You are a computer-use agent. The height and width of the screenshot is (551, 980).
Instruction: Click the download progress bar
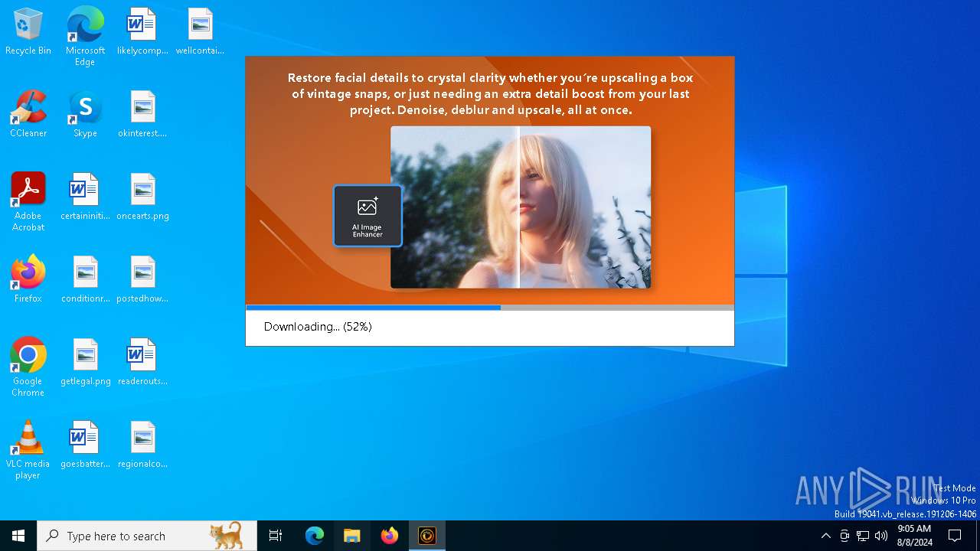490,308
